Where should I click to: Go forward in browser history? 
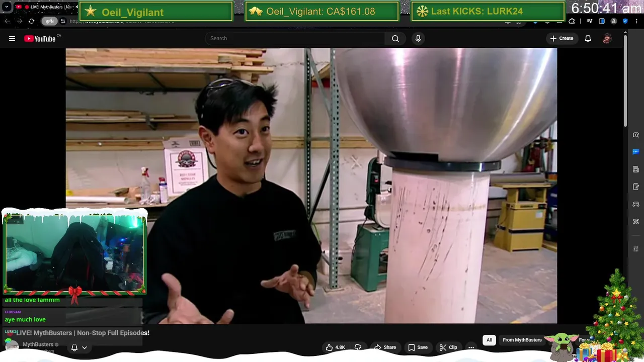(19, 21)
